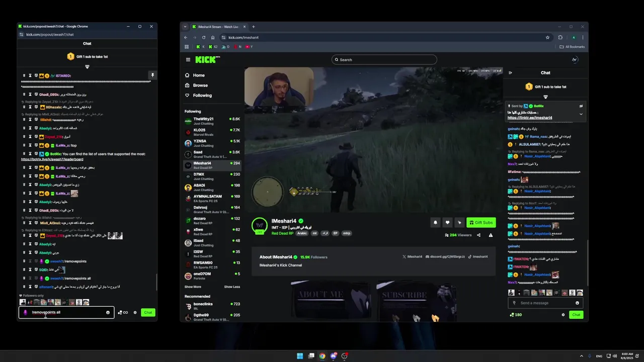644x362 pixels.
Task: Click the sparkle button beside Gift Subs
Action: (459, 222)
